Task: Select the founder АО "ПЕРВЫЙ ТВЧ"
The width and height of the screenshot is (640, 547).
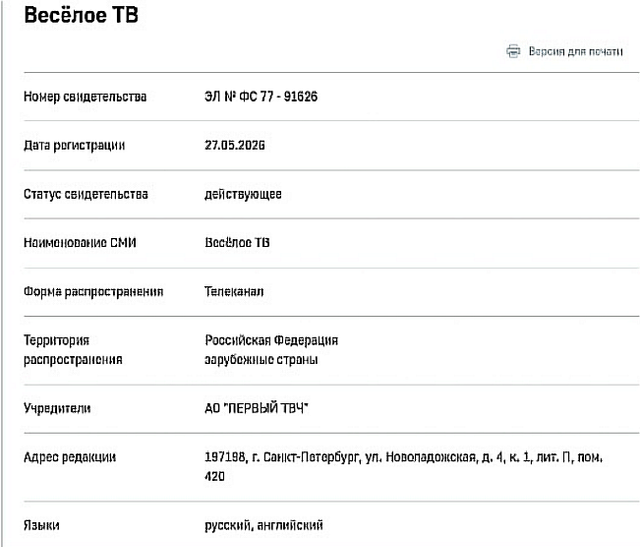Action: click(256, 408)
